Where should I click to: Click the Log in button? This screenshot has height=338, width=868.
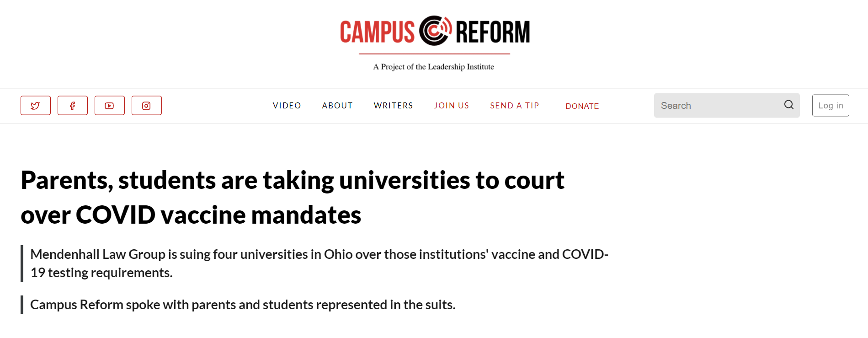pos(831,106)
